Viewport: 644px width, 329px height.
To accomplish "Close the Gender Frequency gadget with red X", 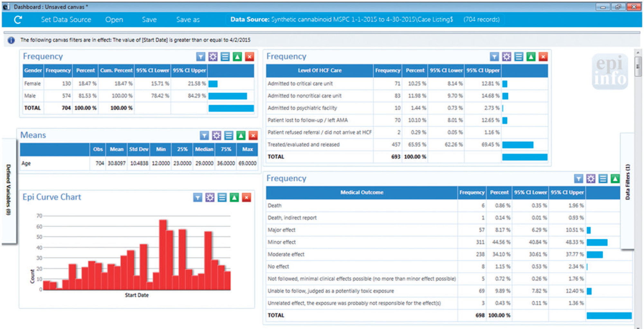I will [x=249, y=57].
